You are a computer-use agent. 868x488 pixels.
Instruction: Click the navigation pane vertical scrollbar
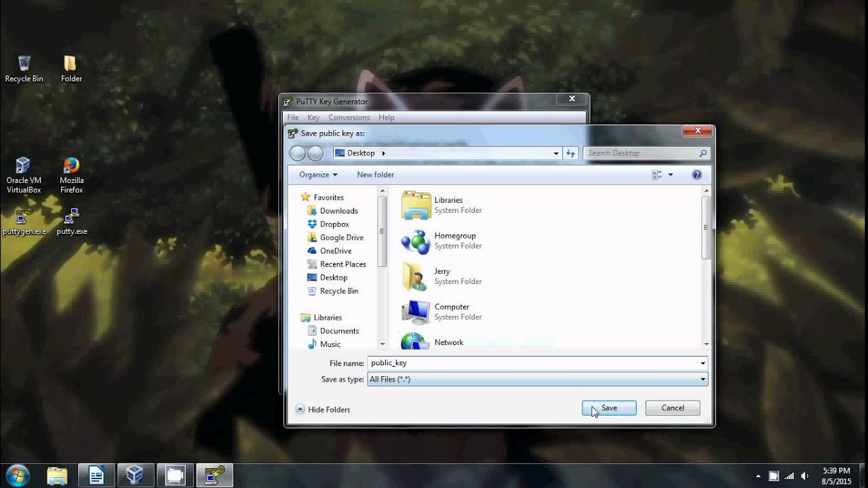(x=382, y=268)
